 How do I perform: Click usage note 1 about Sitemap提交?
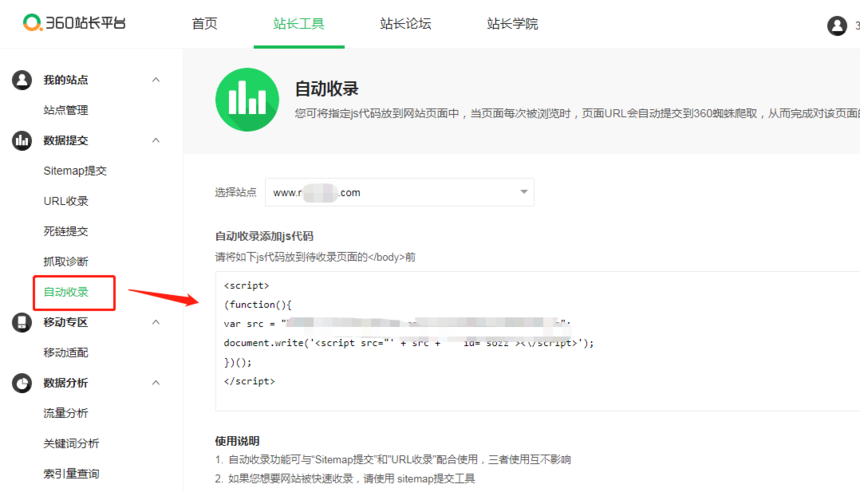[393, 460]
